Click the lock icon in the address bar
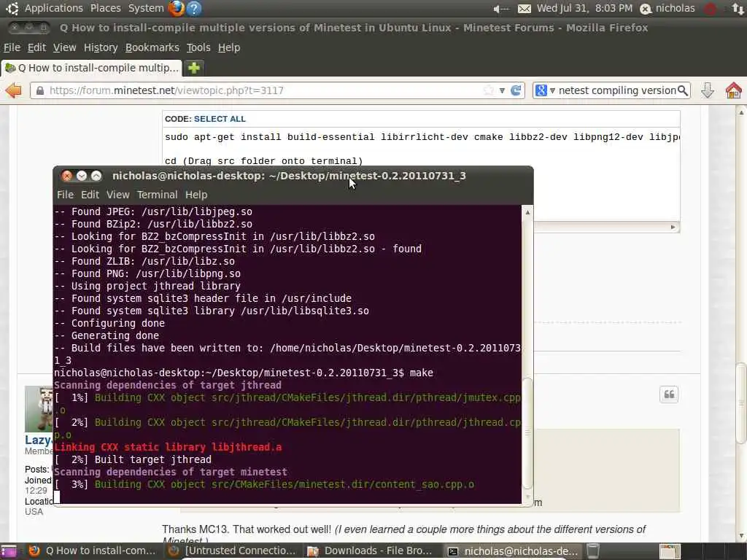747x560 pixels. tap(40, 90)
